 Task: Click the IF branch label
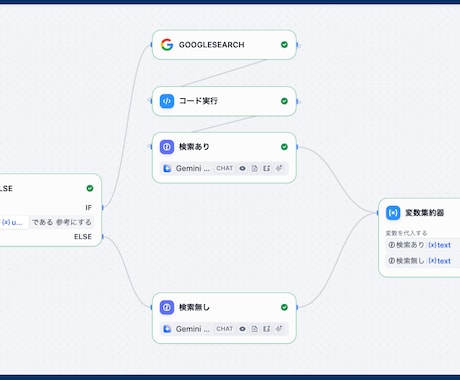click(x=88, y=208)
